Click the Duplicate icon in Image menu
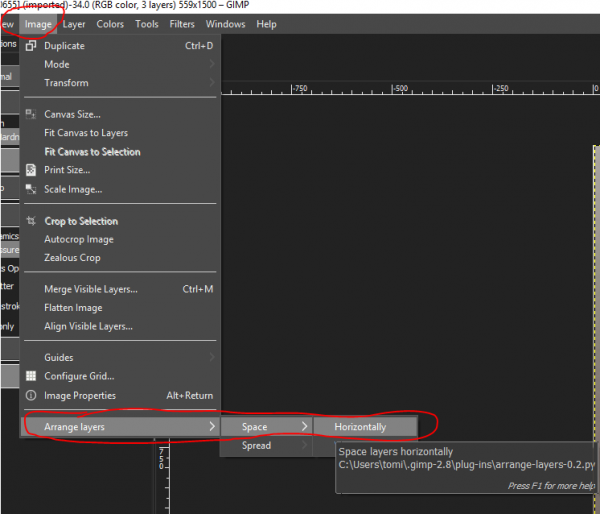 [31, 46]
